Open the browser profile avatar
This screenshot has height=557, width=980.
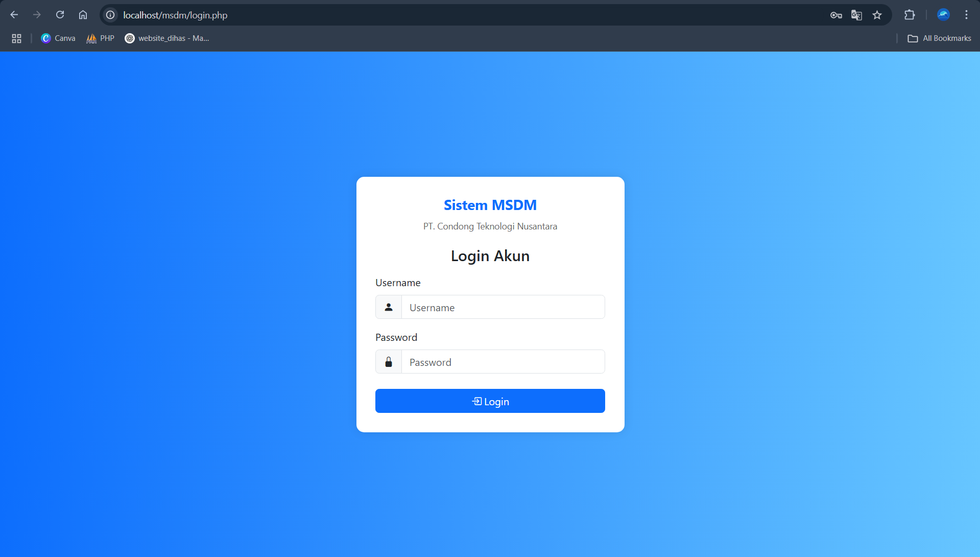click(943, 15)
